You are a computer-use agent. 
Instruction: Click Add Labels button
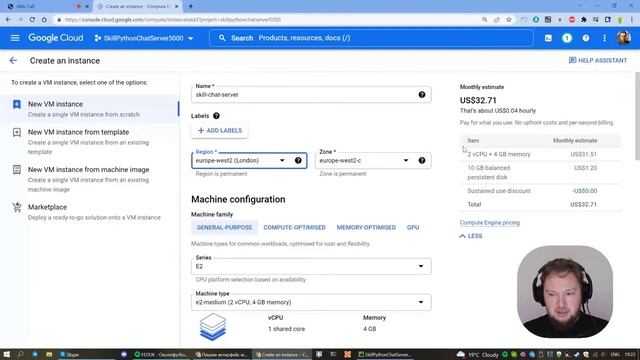point(220,131)
